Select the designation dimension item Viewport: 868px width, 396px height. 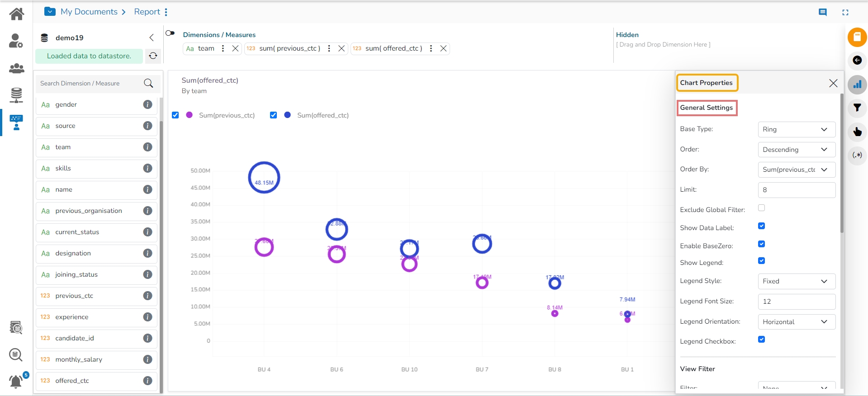73,253
